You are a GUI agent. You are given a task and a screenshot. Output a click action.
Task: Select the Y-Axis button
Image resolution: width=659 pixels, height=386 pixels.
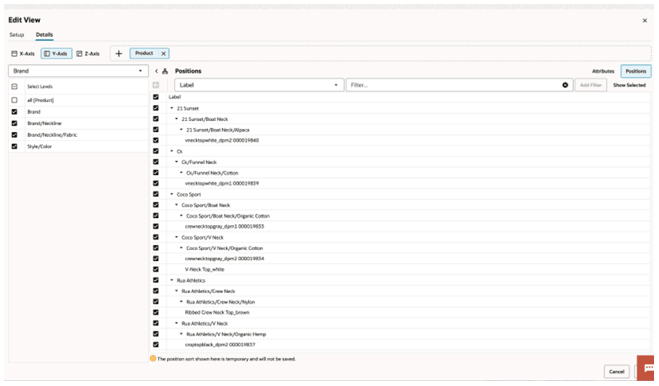56,53
